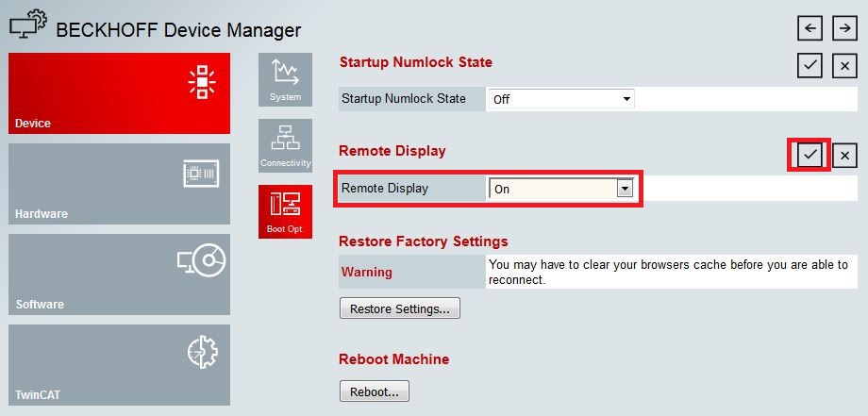Select the System sub-menu icon

click(285, 79)
